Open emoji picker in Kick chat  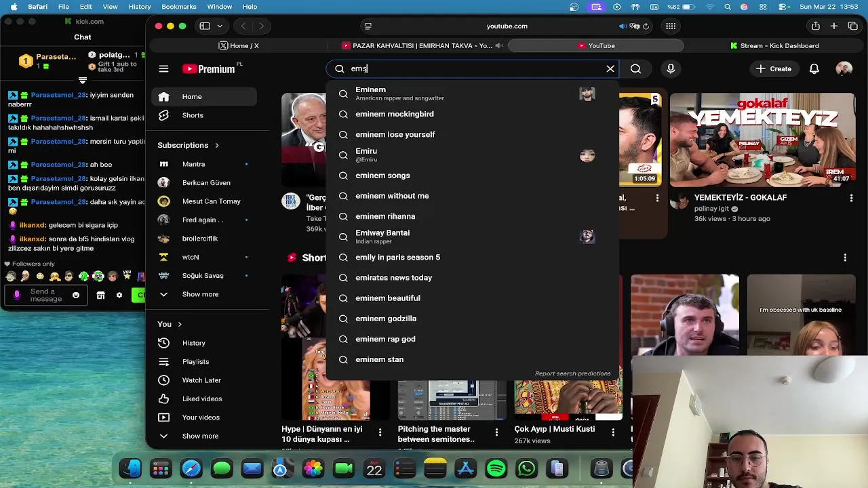76,295
